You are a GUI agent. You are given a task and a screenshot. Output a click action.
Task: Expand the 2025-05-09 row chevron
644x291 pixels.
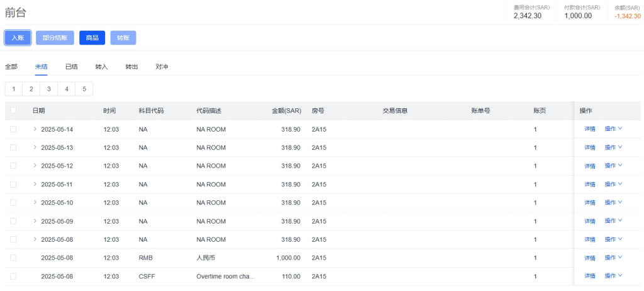click(35, 221)
